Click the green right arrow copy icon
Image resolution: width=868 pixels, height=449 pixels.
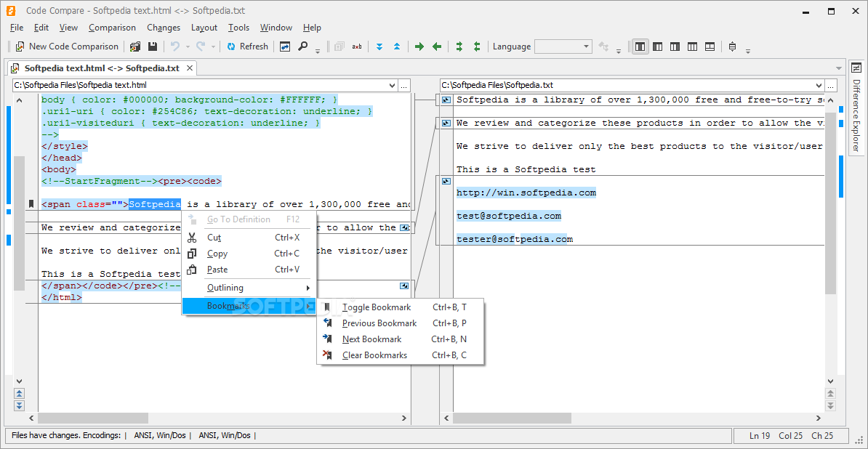(419, 46)
